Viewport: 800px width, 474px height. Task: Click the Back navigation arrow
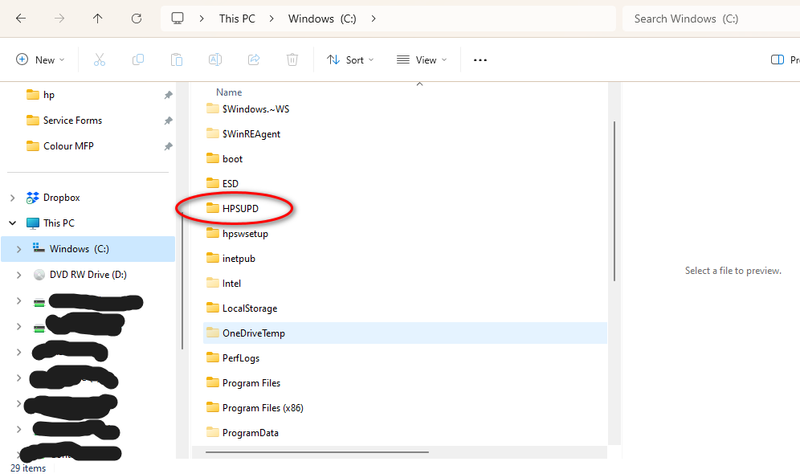click(22, 19)
